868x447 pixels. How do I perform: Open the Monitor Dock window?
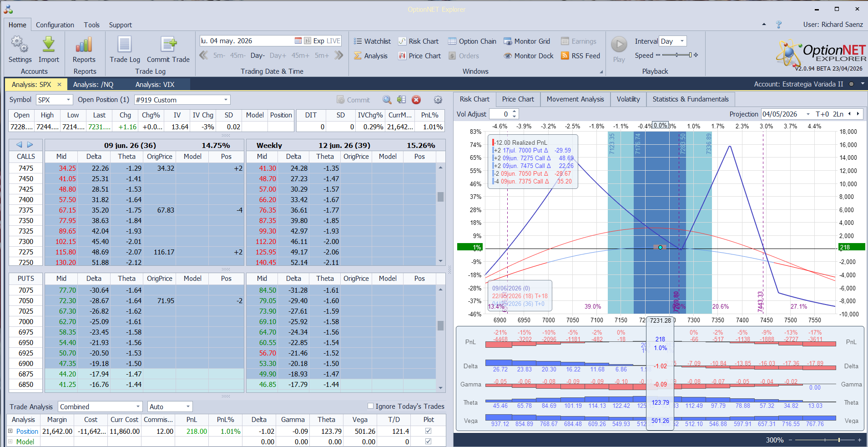[x=529, y=56]
